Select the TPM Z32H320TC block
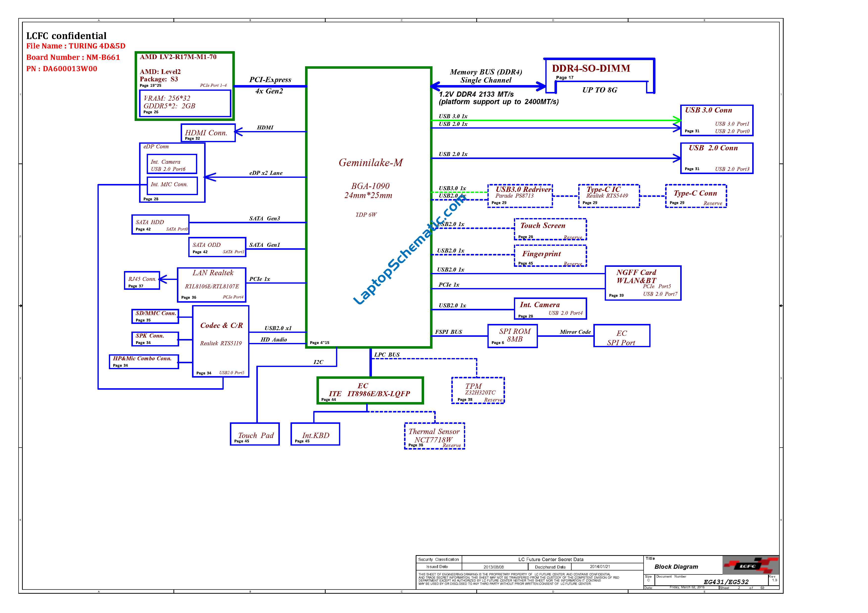The image size is (868, 613). click(478, 390)
